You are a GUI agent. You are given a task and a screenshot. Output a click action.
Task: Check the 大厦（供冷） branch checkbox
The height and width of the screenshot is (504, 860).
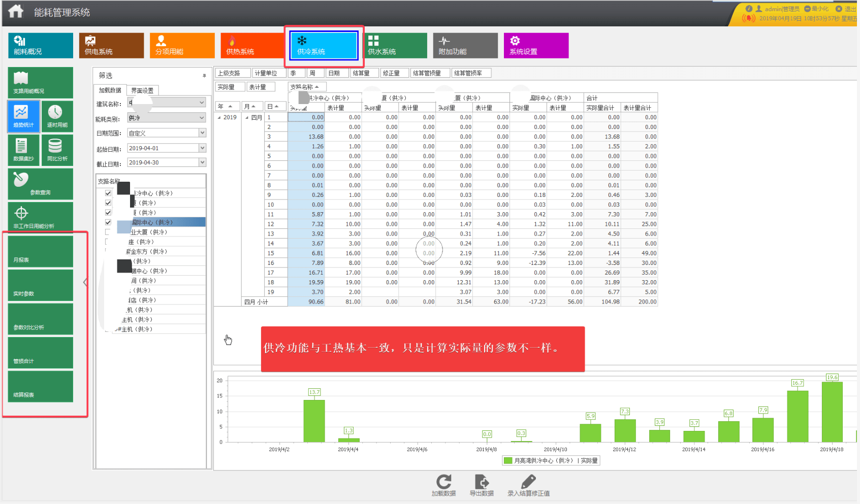[x=108, y=232]
